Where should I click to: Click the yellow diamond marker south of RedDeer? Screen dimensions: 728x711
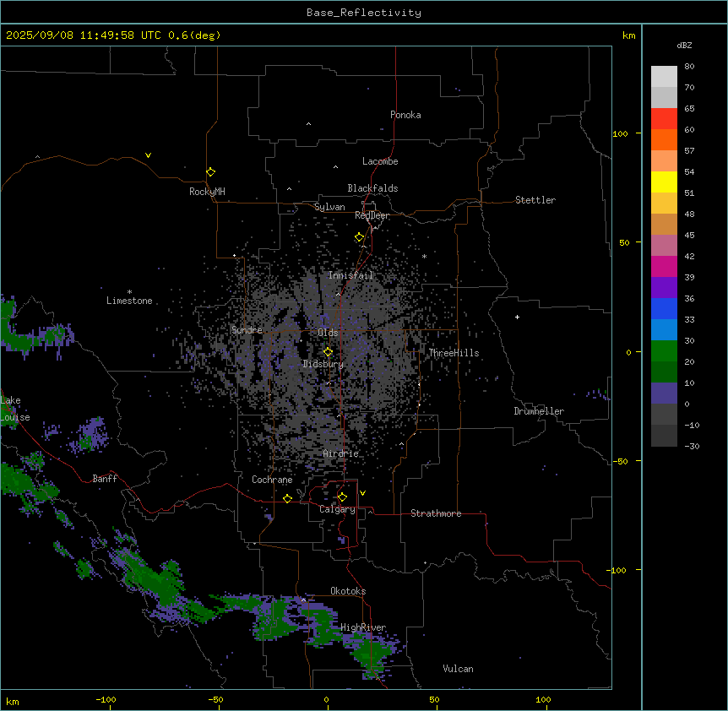click(x=360, y=237)
